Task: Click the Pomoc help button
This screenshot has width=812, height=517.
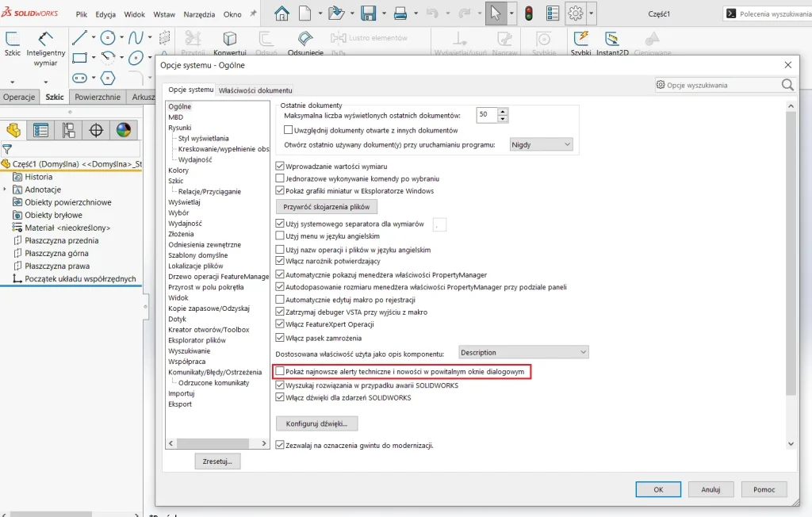Action: pos(764,489)
